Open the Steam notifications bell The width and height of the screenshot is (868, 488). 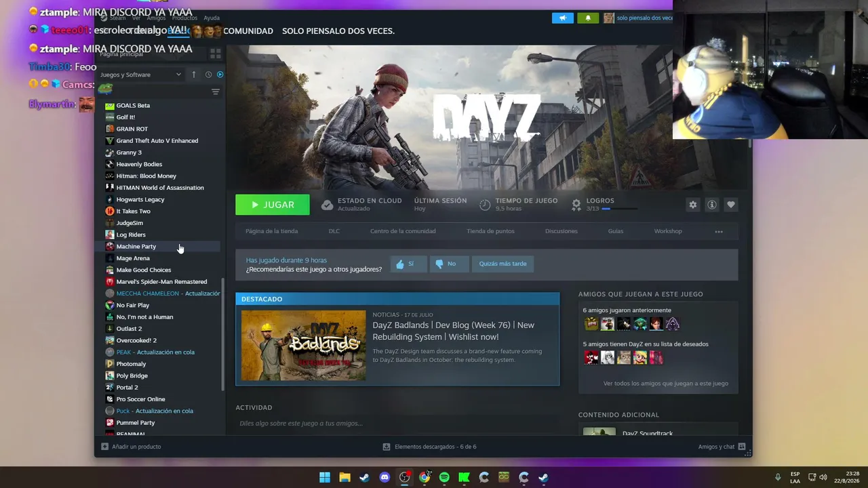coord(588,18)
